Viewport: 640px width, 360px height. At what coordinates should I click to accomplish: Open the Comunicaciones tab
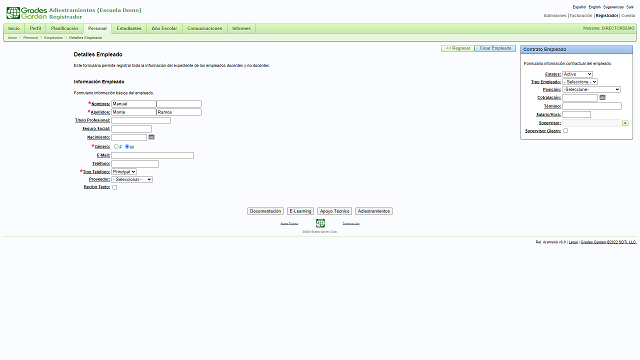click(204, 29)
